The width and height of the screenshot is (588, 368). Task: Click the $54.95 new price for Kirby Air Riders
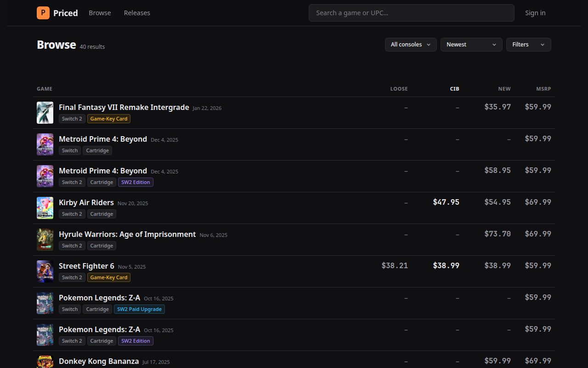pos(498,202)
